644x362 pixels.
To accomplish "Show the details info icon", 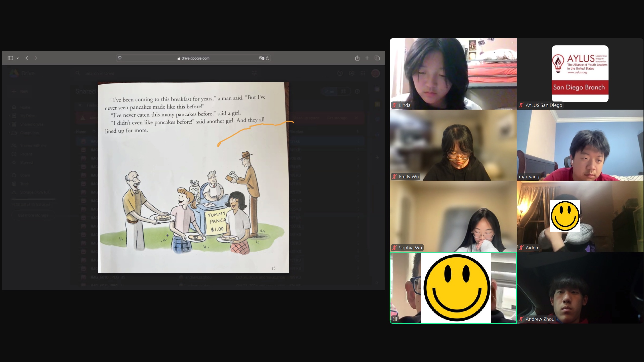I will coord(357,92).
